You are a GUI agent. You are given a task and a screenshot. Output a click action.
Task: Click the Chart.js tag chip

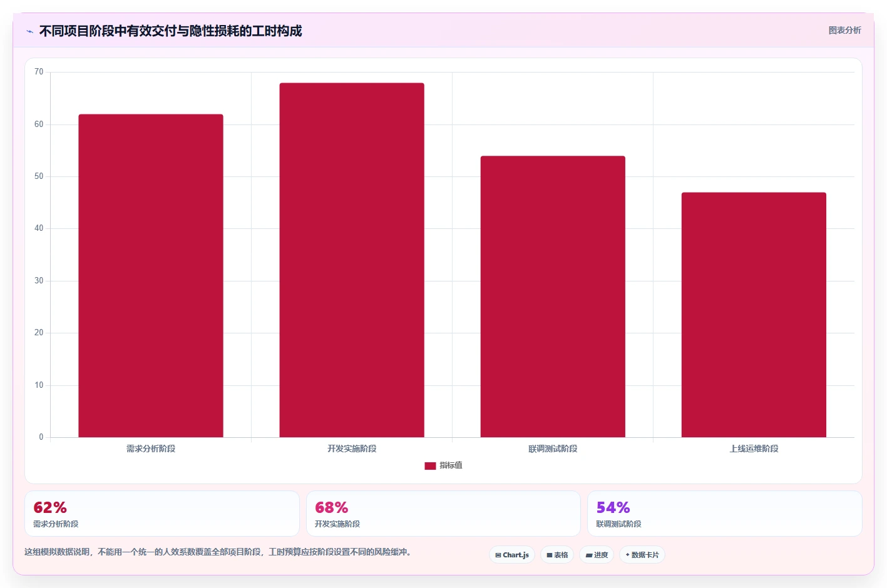tap(512, 555)
